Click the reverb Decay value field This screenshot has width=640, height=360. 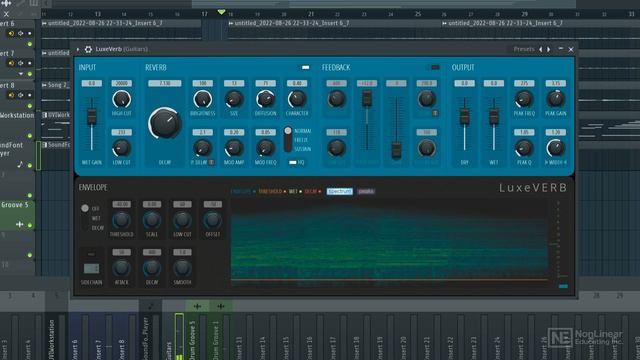click(x=165, y=83)
